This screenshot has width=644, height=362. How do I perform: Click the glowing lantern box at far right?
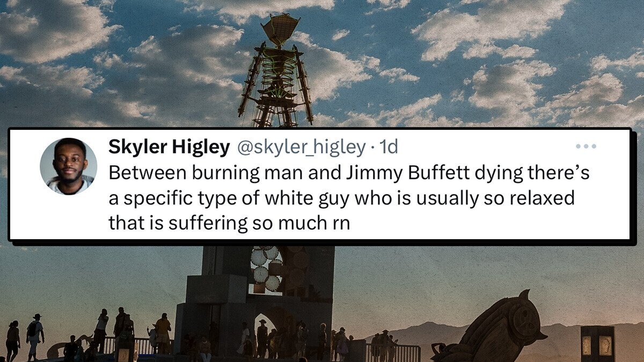point(597,344)
